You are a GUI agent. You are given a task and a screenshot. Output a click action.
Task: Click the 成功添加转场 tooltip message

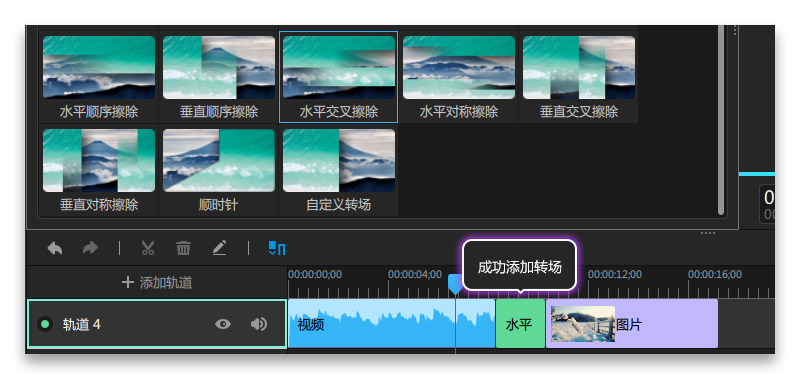(519, 267)
